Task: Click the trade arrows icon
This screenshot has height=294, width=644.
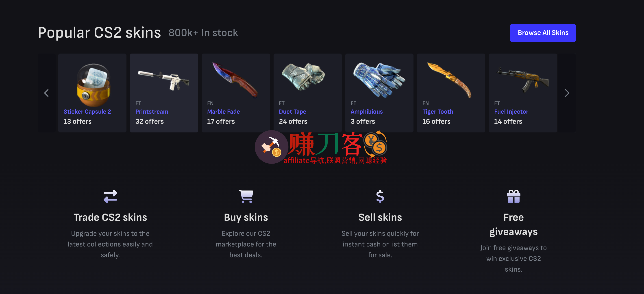Action: pos(110,196)
